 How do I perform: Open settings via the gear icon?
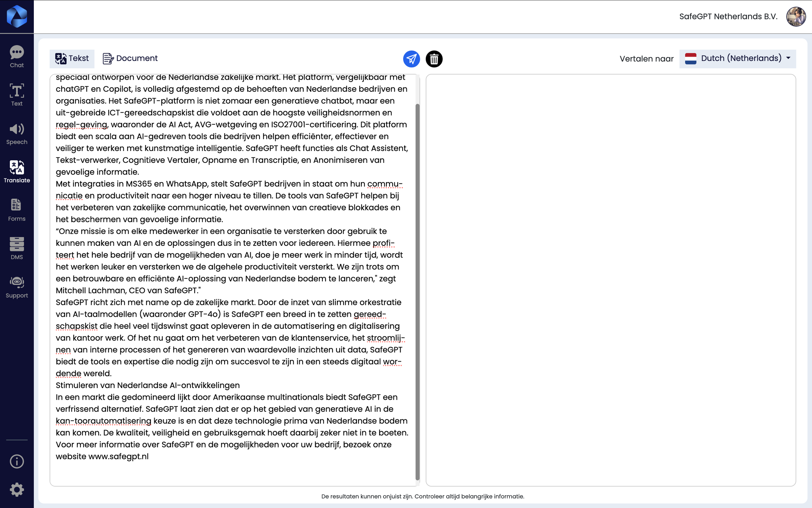[17, 490]
